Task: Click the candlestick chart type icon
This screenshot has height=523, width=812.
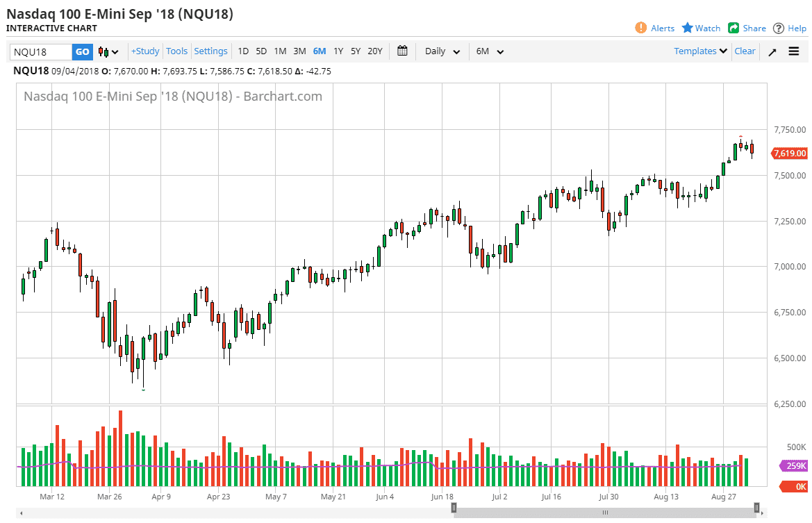Action: [x=101, y=51]
